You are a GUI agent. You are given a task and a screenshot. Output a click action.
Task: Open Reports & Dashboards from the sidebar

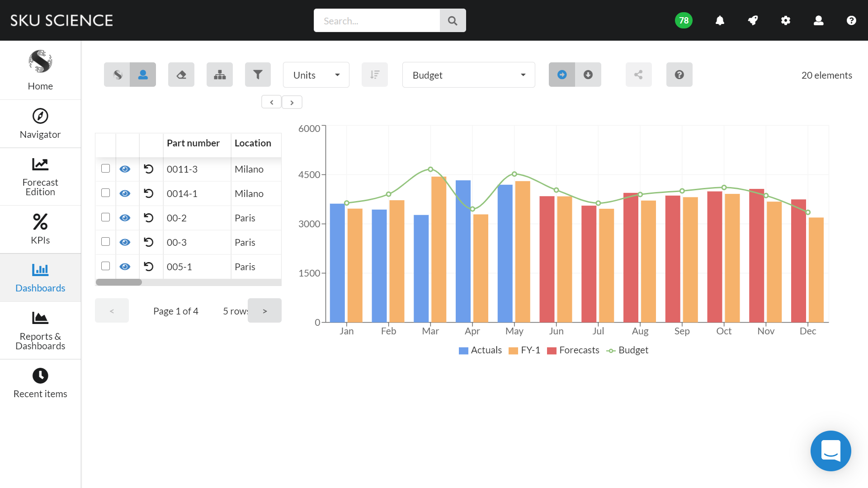pyautogui.click(x=40, y=330)
